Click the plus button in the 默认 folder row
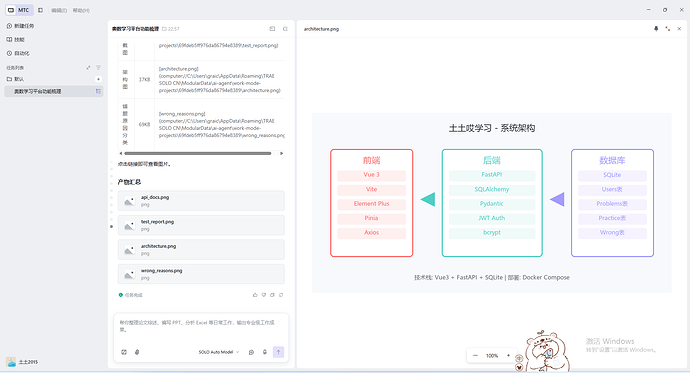The width and height of the screenshot is (690, 373). [98, 79]
